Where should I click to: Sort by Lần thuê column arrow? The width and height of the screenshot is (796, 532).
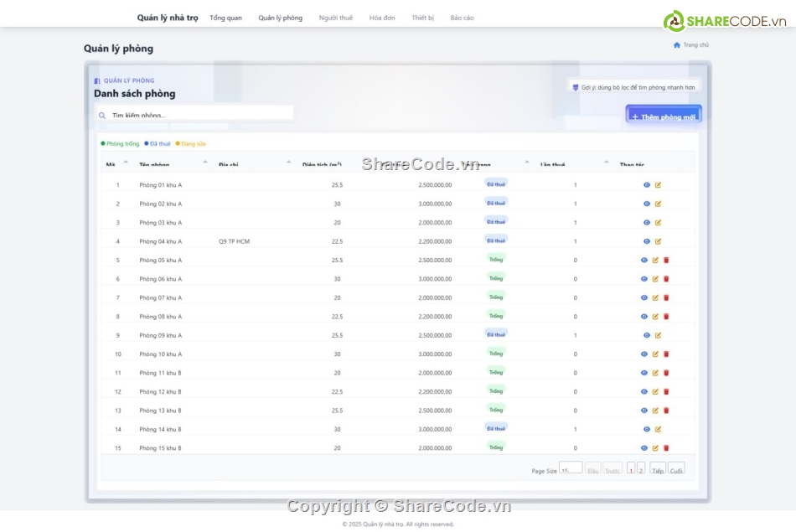click(x=605, y=163)
